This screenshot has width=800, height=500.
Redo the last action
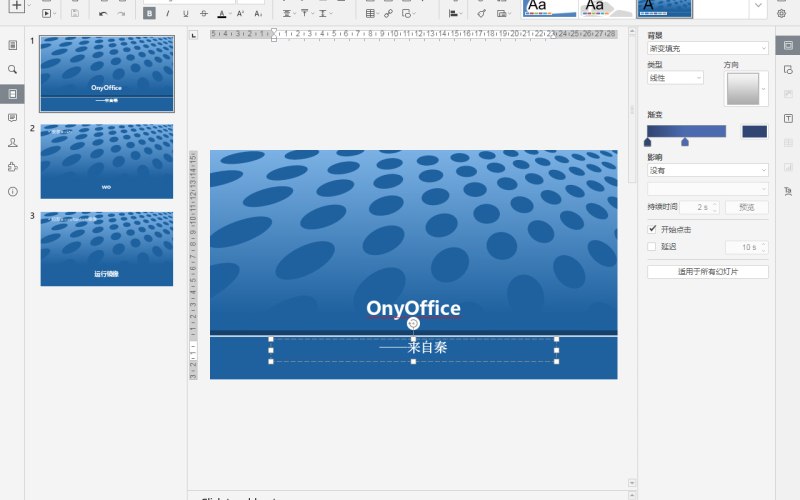(x=121, y=13)
